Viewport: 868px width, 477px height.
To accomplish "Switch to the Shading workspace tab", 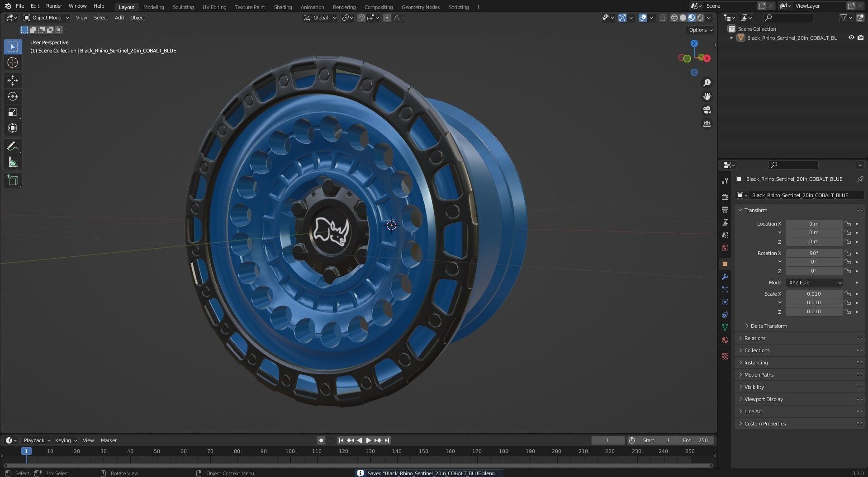I will tap(283, 7).
